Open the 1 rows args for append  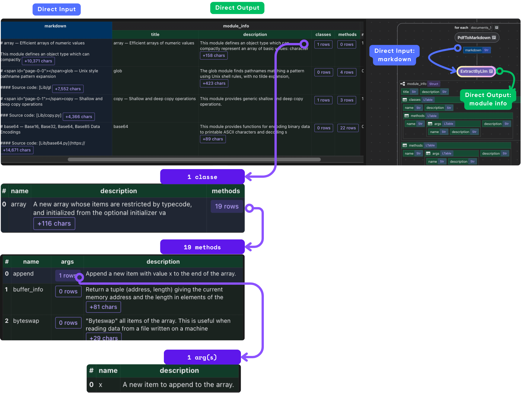[x=67, y=275]
